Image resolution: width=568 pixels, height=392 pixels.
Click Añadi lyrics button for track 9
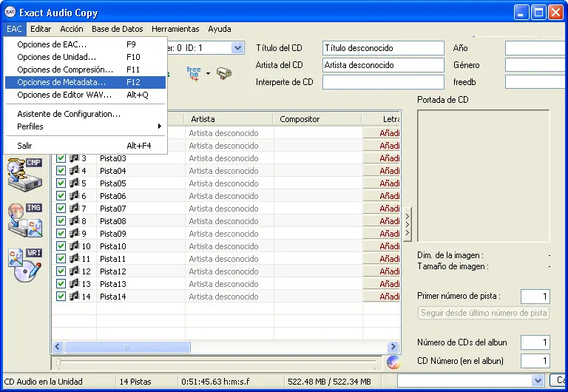coord(382,234)
